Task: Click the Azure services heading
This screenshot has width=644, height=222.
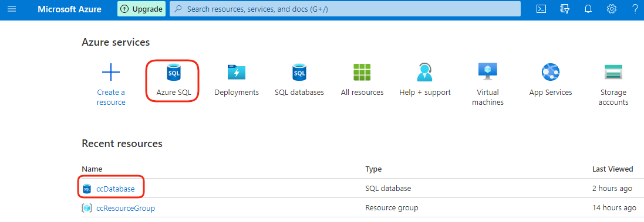Action: point(116,42)
